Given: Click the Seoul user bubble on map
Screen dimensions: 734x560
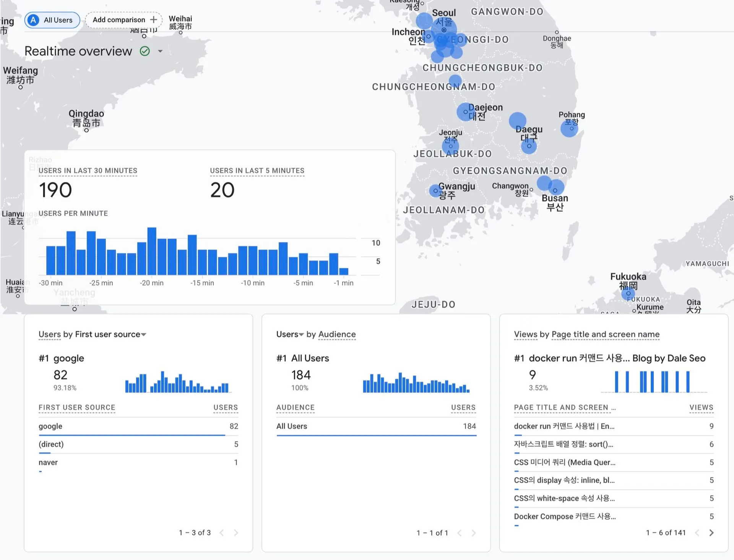Looking at the screenshot, I should [443, 30].
